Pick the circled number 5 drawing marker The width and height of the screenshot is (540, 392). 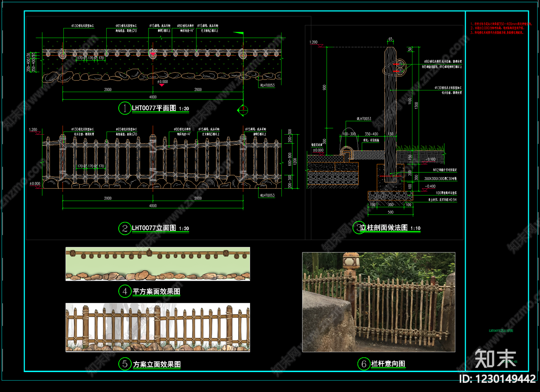(125, 364)
